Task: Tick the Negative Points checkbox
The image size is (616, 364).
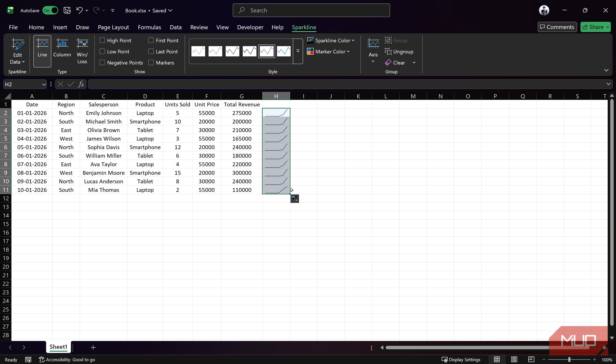Action: pos(102,63)
